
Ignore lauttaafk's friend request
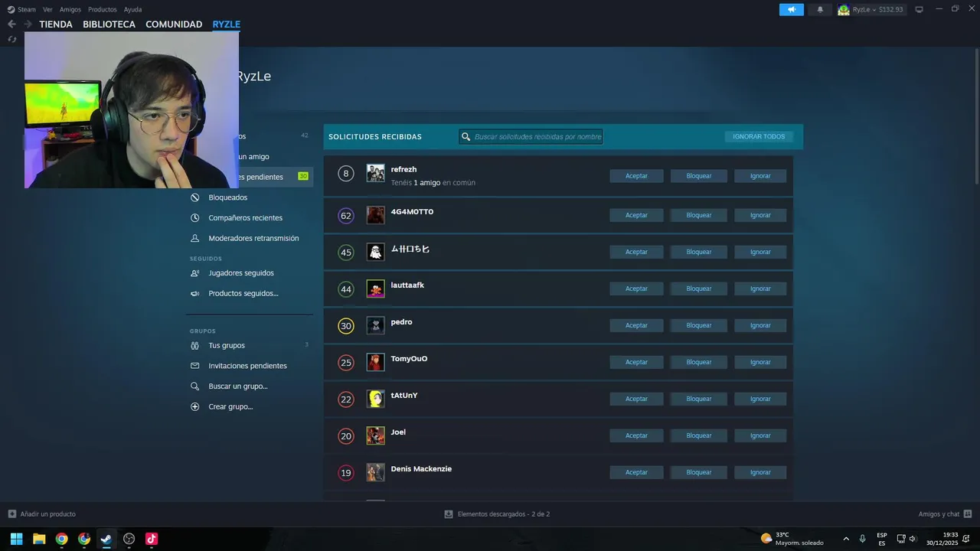(760, 289)
